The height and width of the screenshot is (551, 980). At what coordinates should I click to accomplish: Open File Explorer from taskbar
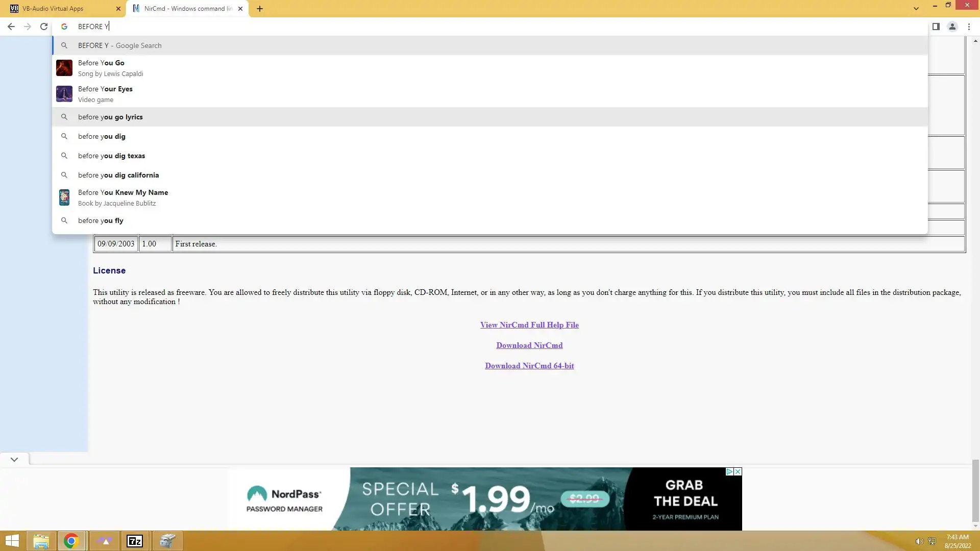click(41, 541)
